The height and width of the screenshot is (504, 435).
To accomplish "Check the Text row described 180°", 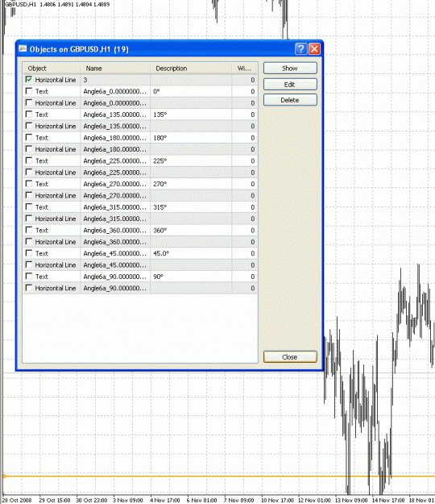I will coord(29,137).
